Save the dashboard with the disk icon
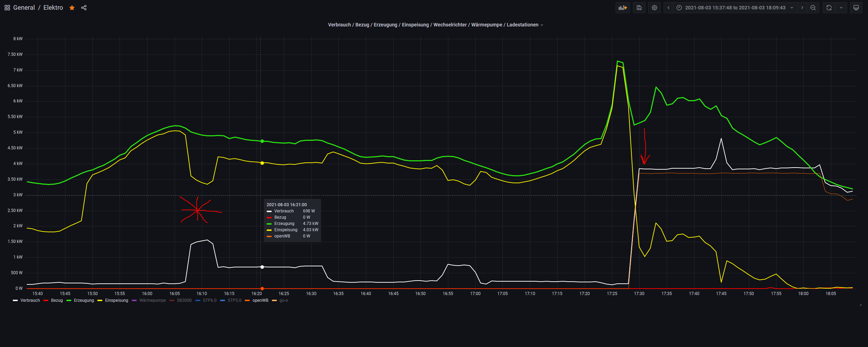 [639, 8]
